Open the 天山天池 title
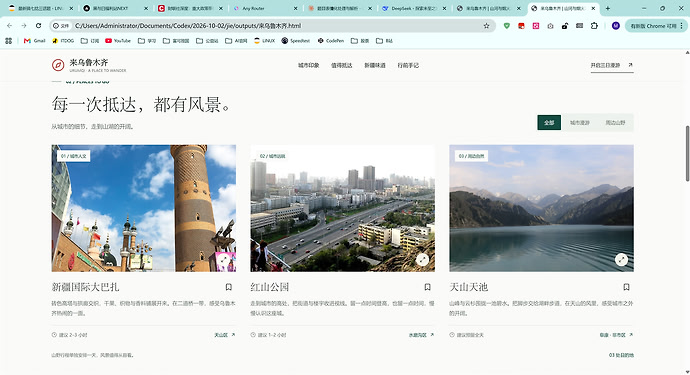The width and height of the screenshot is (690, 375). click(x=469, y=287)
